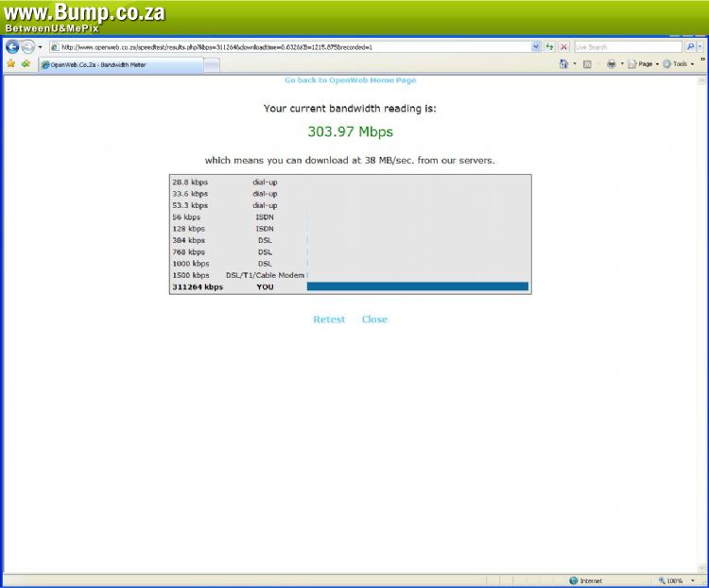
Task: Refresh the page with the green arrows icon
Action: tap(549, 46)
